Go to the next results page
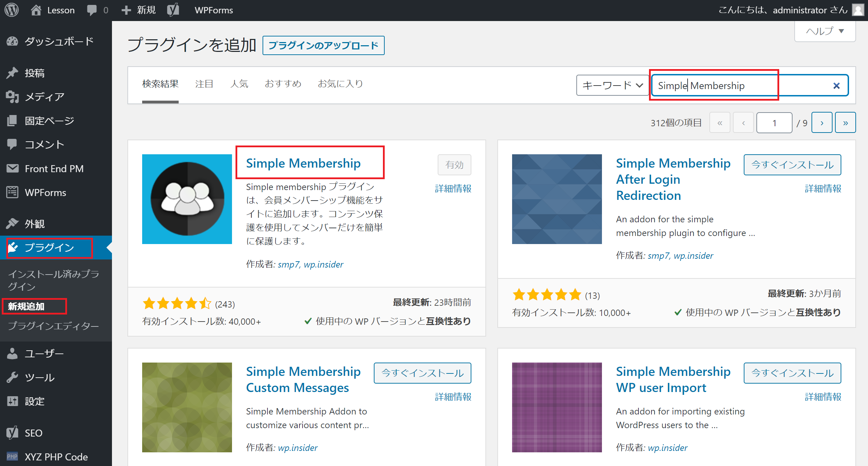The image size is (868, 466). (x=822, y=123)
